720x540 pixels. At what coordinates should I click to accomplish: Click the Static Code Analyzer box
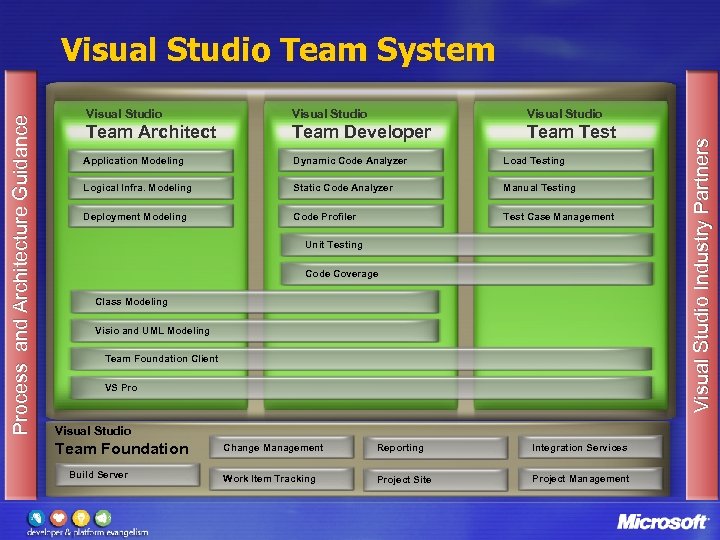(x=361, y=188)
